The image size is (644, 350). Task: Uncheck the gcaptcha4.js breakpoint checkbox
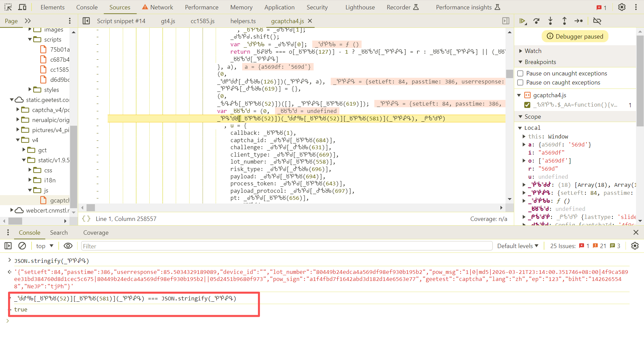click(527, 105)
